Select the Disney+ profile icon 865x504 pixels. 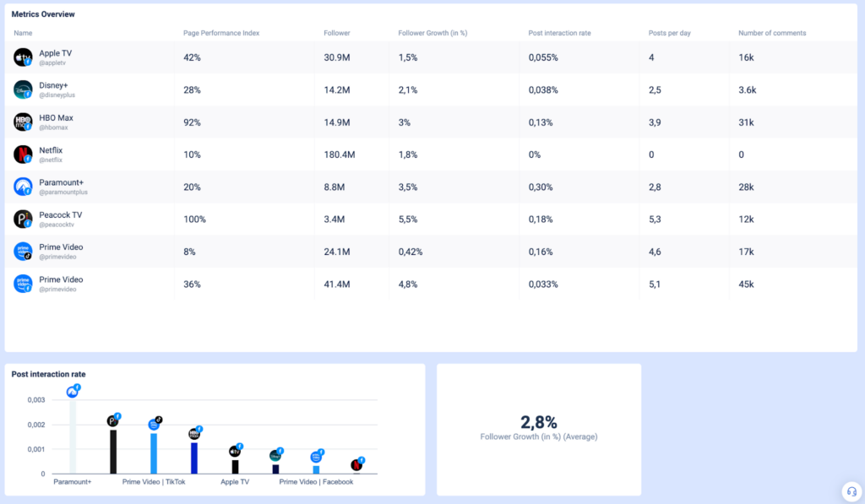(22, 89)
